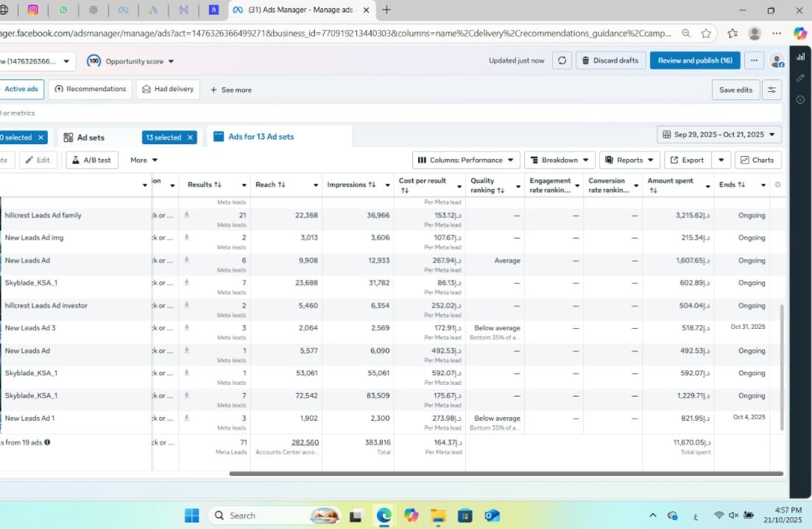812x529 pixels.
Task: Switch to the Ad sets tab
Action: 91,138
